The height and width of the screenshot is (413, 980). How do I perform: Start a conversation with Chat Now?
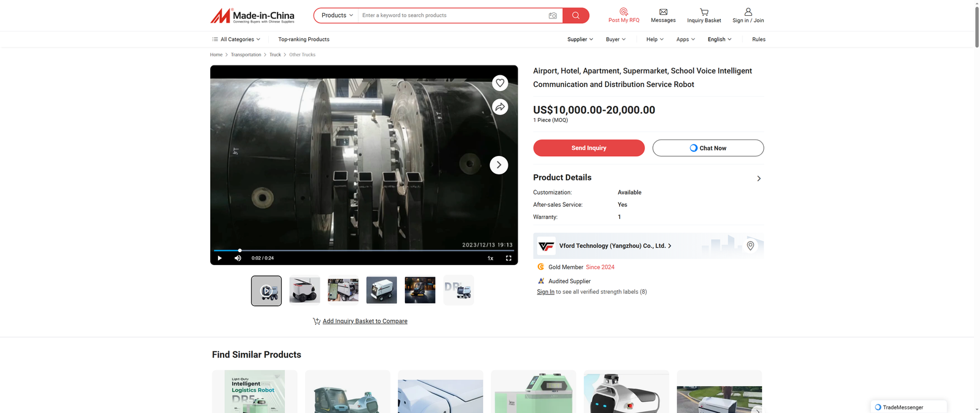coord(707,148)
